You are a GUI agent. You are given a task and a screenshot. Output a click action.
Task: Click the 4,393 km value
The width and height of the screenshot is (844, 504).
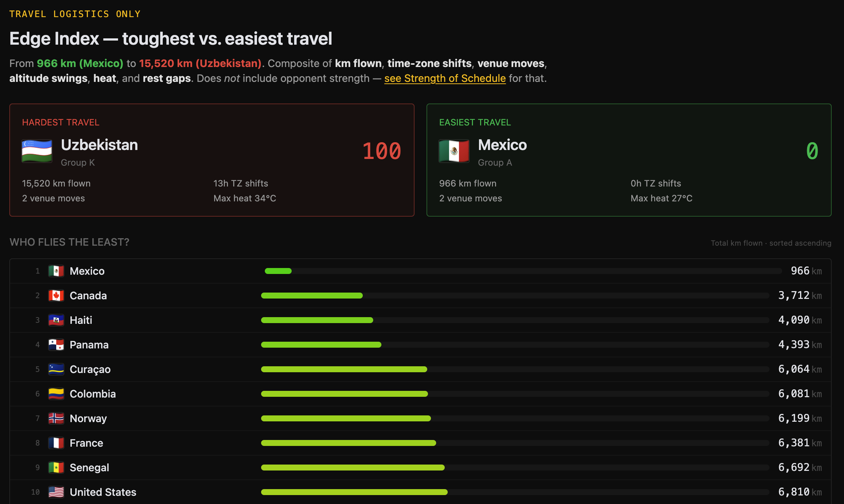(800, 345)
